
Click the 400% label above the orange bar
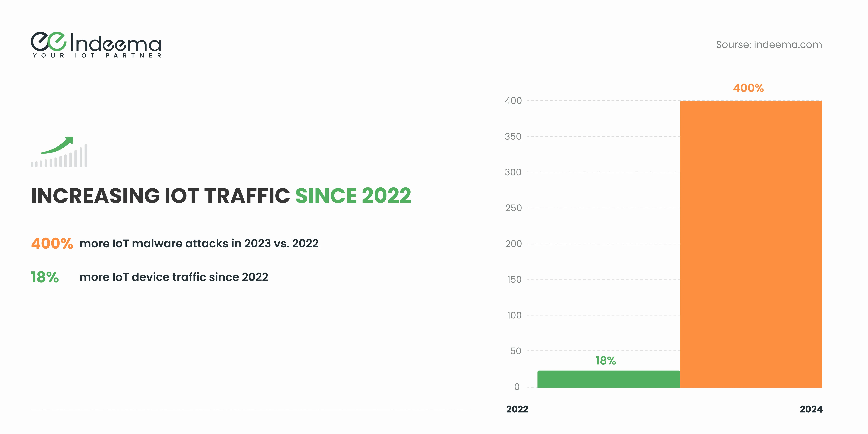tap(748, 88)
